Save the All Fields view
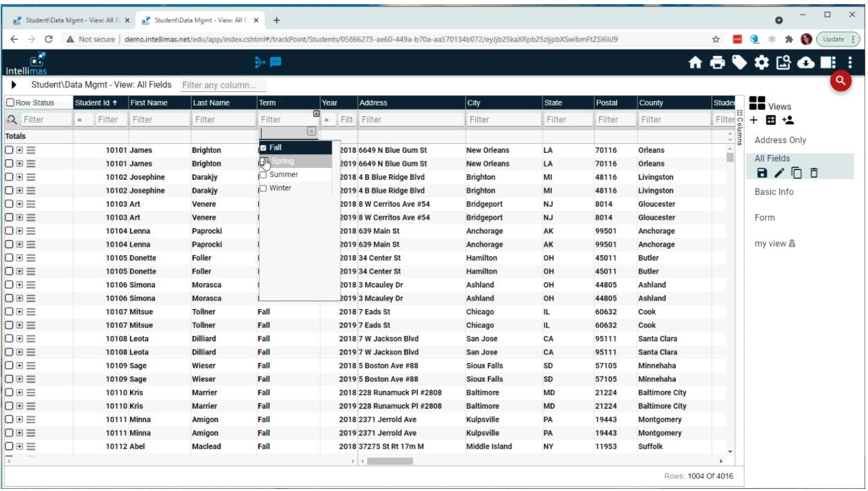The image size is (868, 491). pos(762,174)
